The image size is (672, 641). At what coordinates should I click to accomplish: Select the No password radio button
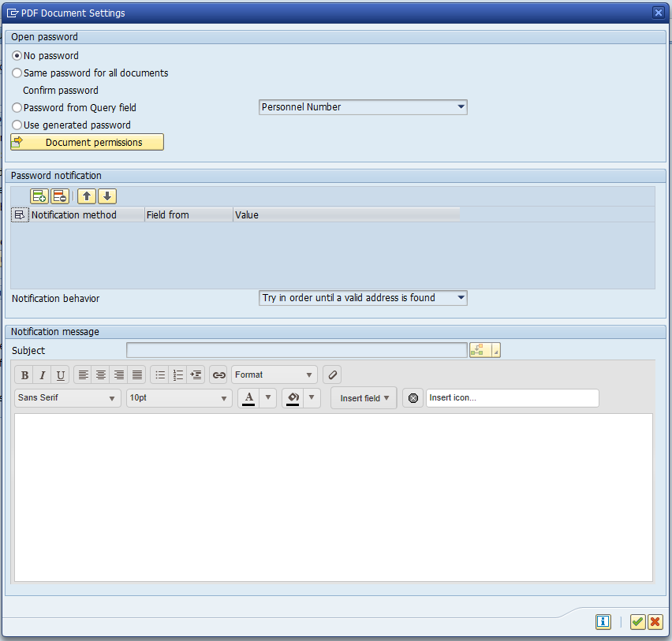tap(17, 55)
